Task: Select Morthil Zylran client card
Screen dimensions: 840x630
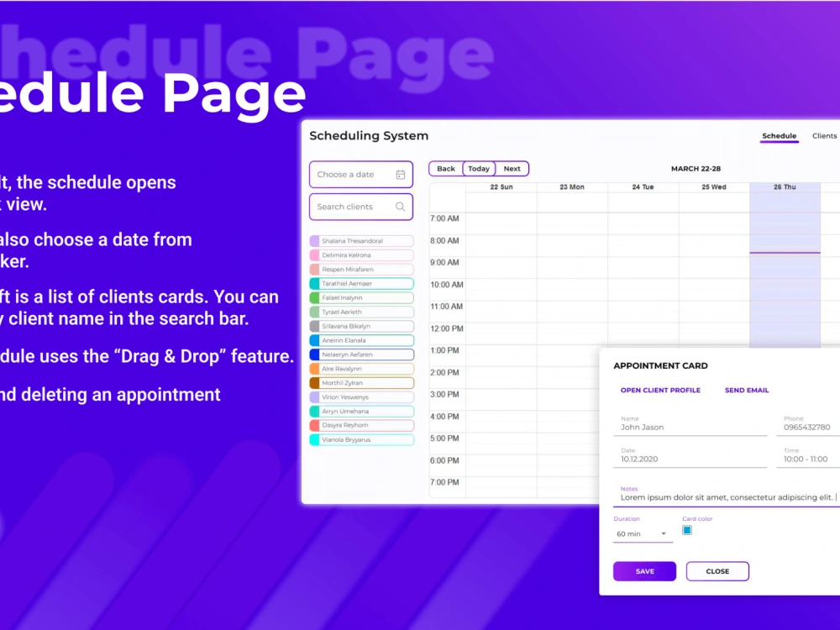Action: click(x=361, y=383)
